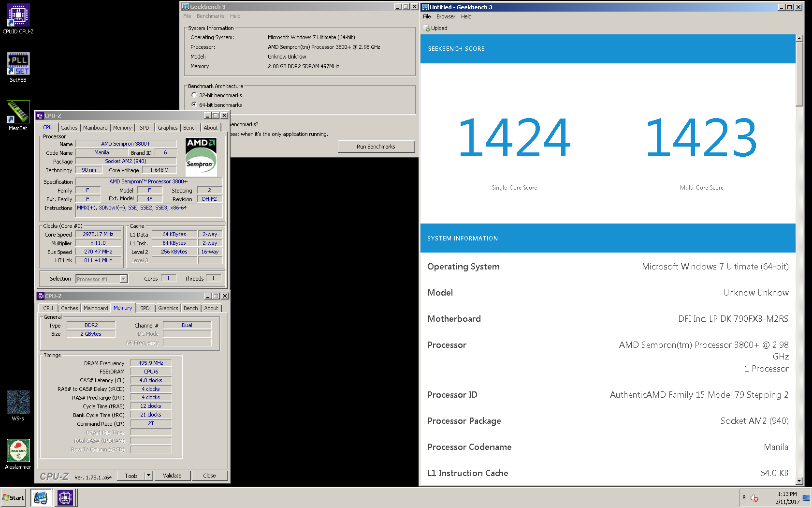Select 32-bit benchmarks radio button

tap(194, 95)
